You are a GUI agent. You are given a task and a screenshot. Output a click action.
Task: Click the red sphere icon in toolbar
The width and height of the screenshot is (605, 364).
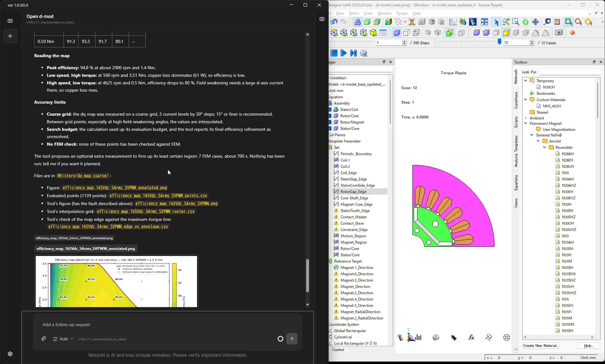[x=572, y=33]
